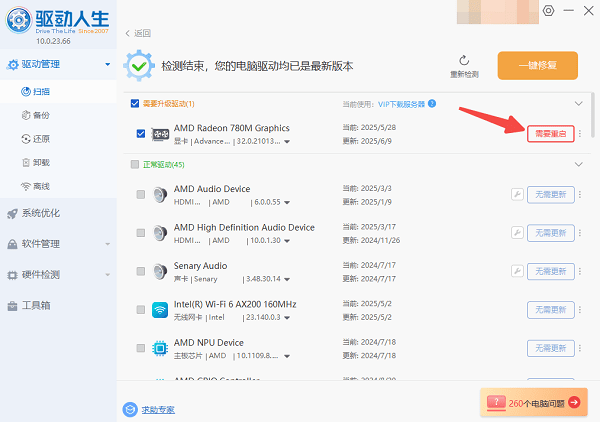Click the detection complete checkmark gear icon
The height and width of the screenshot is (422, 600).
pos(139,66)
